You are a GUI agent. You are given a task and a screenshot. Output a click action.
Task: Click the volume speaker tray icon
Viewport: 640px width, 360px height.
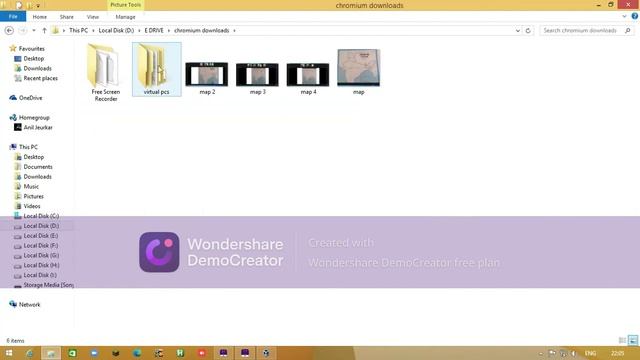click(573, 353)
